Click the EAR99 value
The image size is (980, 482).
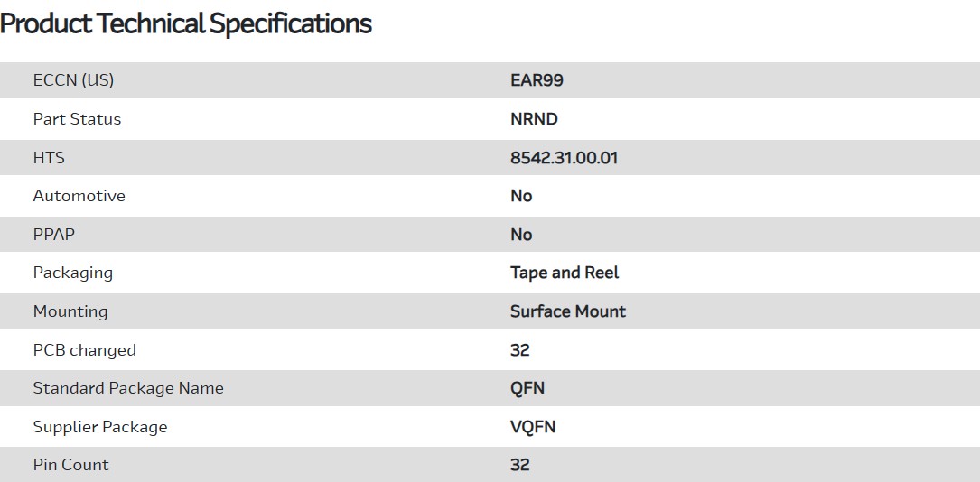pos(537,80)
